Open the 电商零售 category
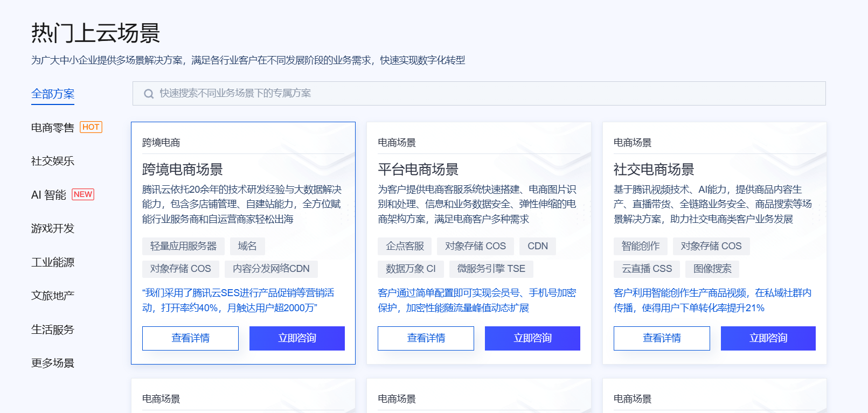Viewport: 868px width, 413px height. coord(53,128)
